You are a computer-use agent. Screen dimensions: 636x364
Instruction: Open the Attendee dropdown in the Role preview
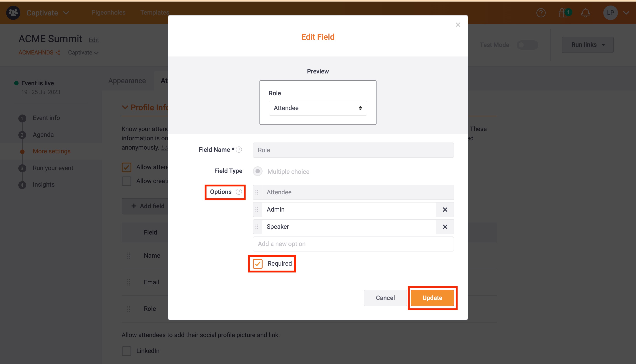pos(318,108)
